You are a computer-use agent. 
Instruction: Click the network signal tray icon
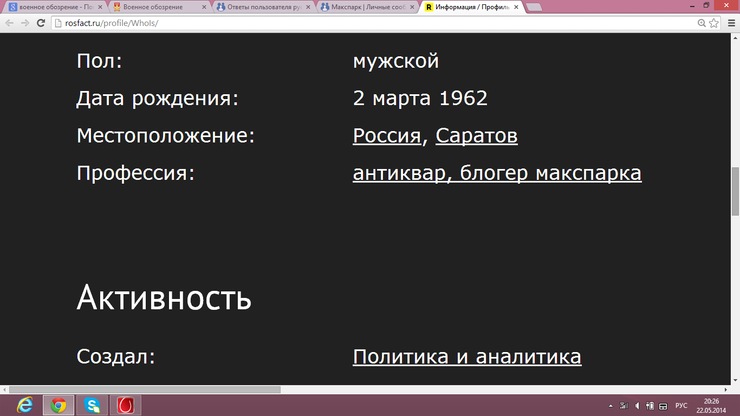click(x=624, y=406)
